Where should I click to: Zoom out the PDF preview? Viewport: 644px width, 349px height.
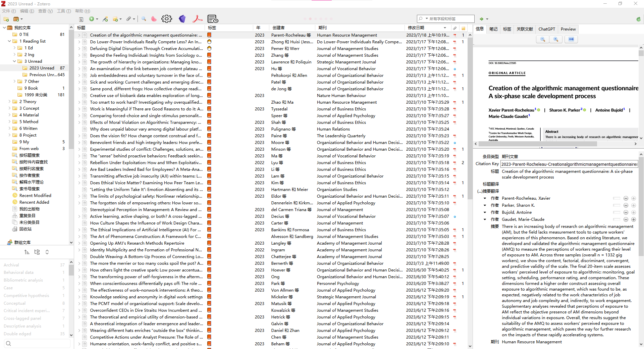543,39
